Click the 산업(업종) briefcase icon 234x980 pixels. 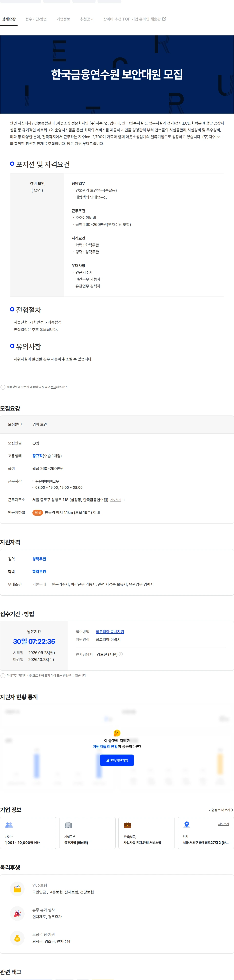point(128,825)
